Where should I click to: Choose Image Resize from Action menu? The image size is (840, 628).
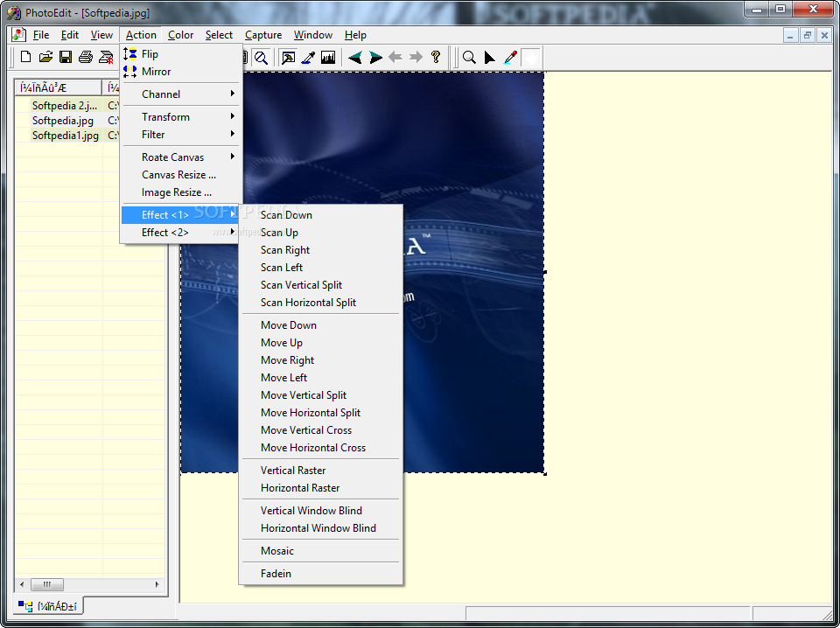point(180,192)
